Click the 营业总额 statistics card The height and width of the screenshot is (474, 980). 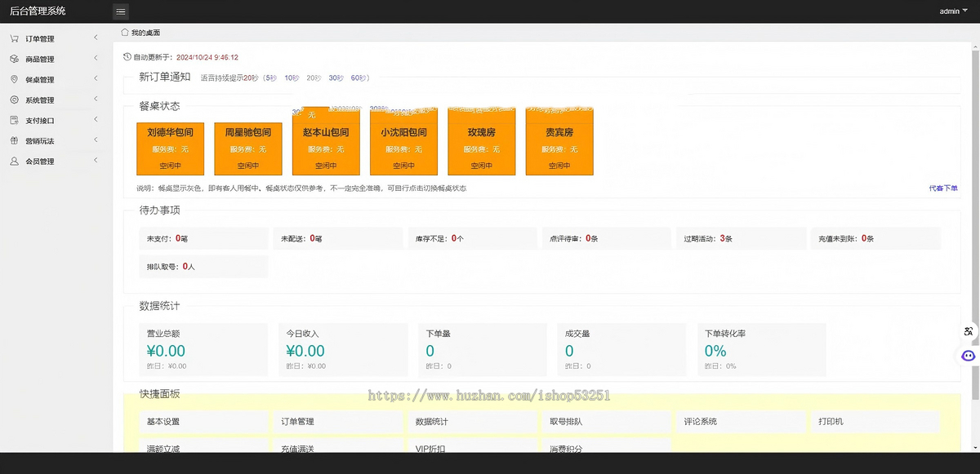[x=204, y=349]
